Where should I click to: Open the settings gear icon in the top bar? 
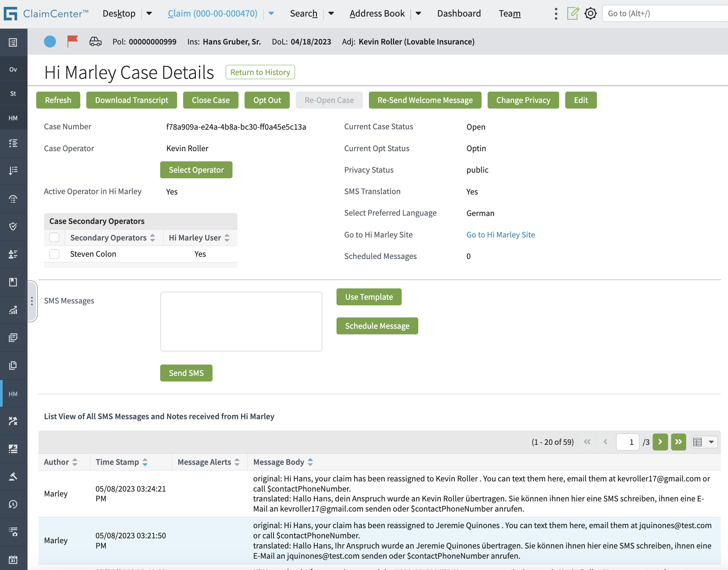(x=590, y=13)
